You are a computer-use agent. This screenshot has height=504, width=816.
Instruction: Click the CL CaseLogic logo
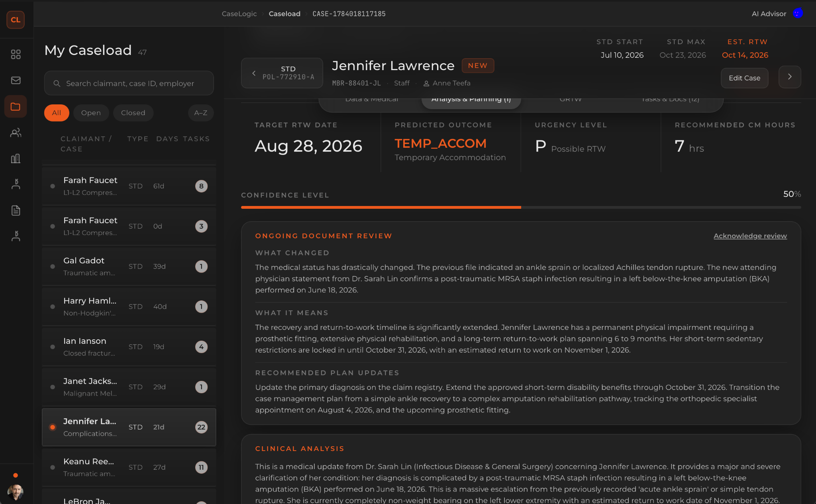(x=16, y=20)
